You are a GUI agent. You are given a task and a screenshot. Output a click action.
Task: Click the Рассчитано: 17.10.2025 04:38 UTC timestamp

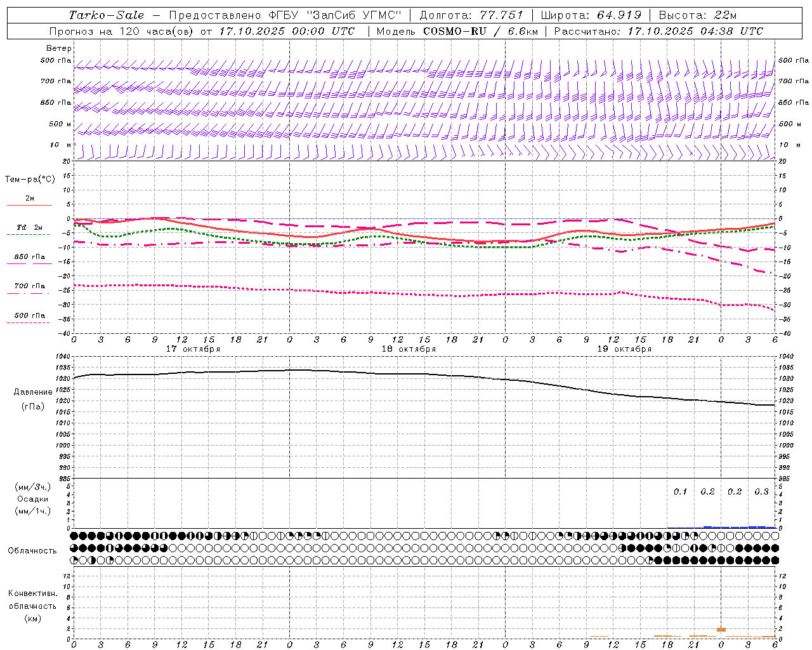coord(658,31)
